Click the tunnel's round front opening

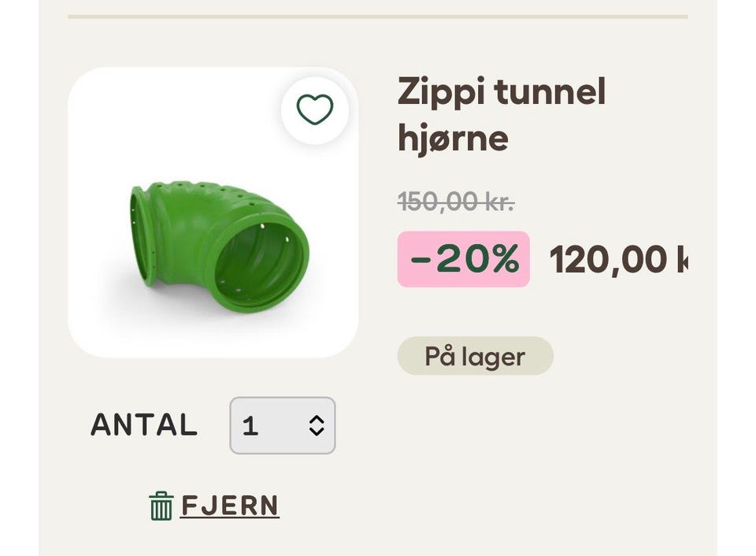(260, 257)
